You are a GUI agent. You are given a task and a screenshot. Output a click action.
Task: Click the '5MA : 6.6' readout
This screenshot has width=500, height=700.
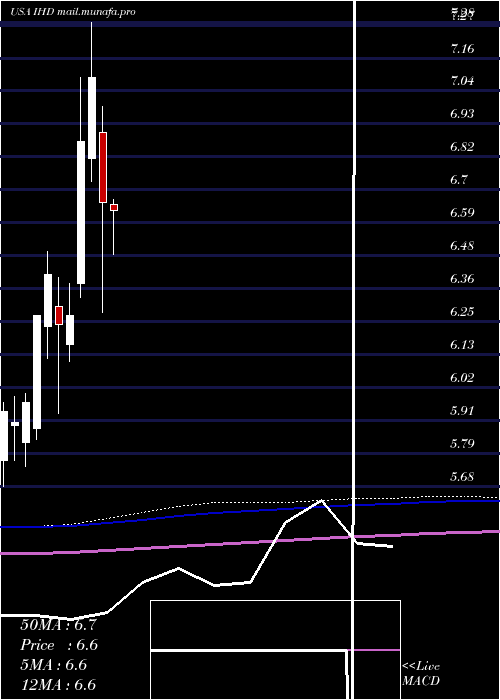point(54,665)
